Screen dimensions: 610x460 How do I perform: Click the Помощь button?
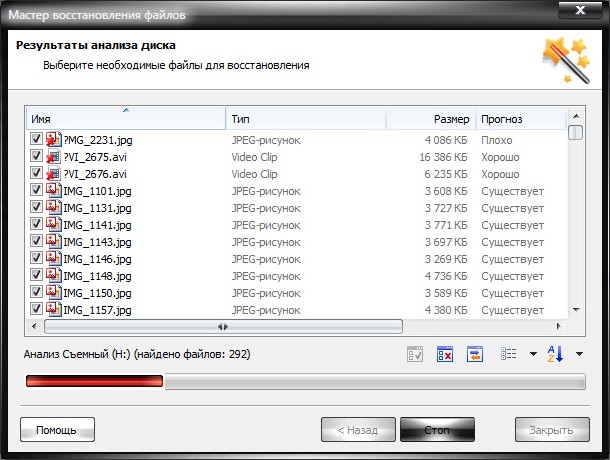point(57,430)
